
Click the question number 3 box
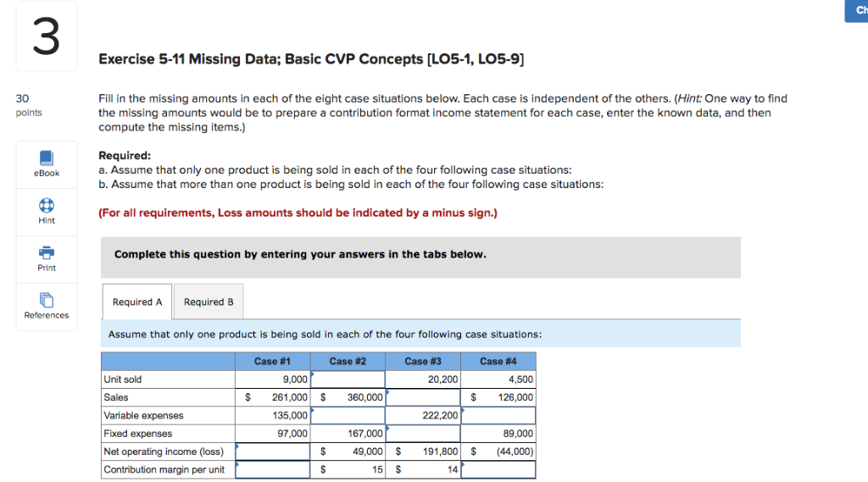[47, 36]
